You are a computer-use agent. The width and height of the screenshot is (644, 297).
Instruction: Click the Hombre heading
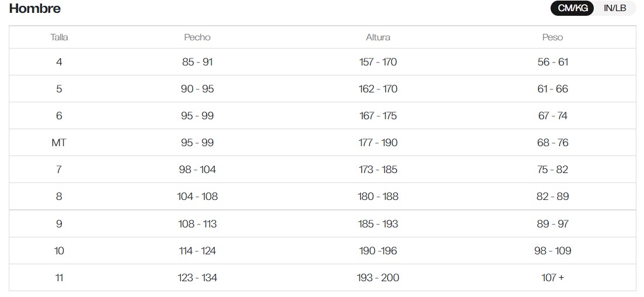35,9
